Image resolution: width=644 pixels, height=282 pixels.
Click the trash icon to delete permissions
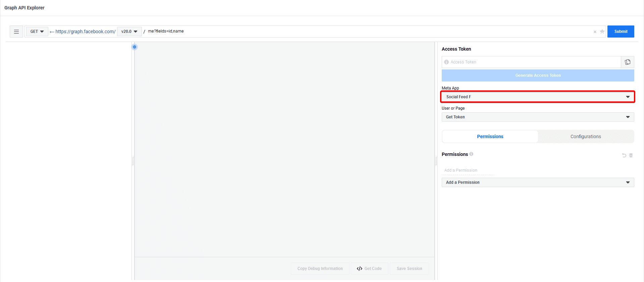point(631,155)
